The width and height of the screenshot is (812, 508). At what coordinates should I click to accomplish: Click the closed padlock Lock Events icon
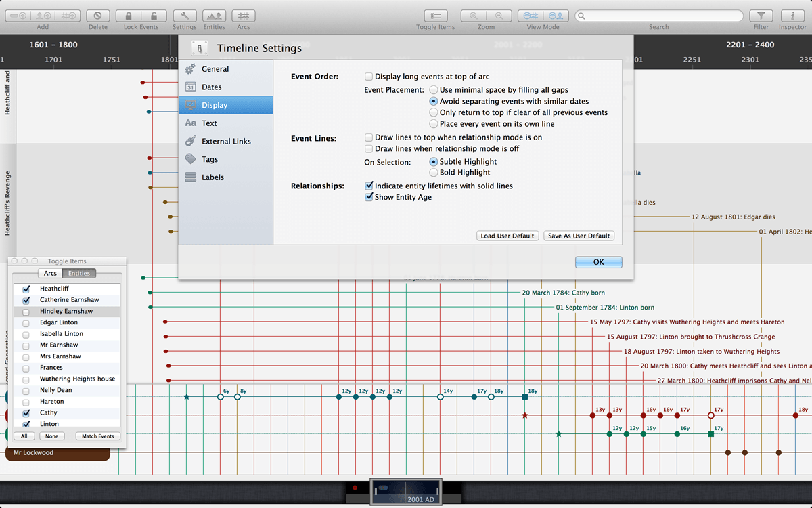129,15
